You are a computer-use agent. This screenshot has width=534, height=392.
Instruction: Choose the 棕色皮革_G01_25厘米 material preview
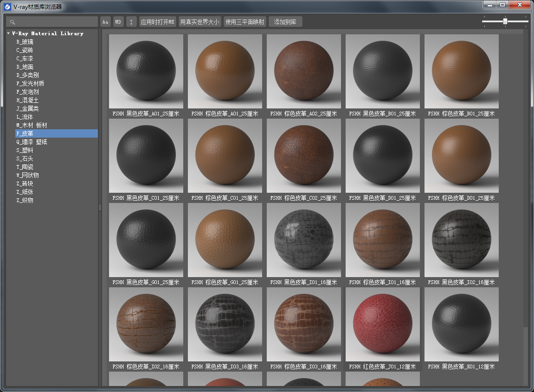pyautogui.click(x=225, y=240)
